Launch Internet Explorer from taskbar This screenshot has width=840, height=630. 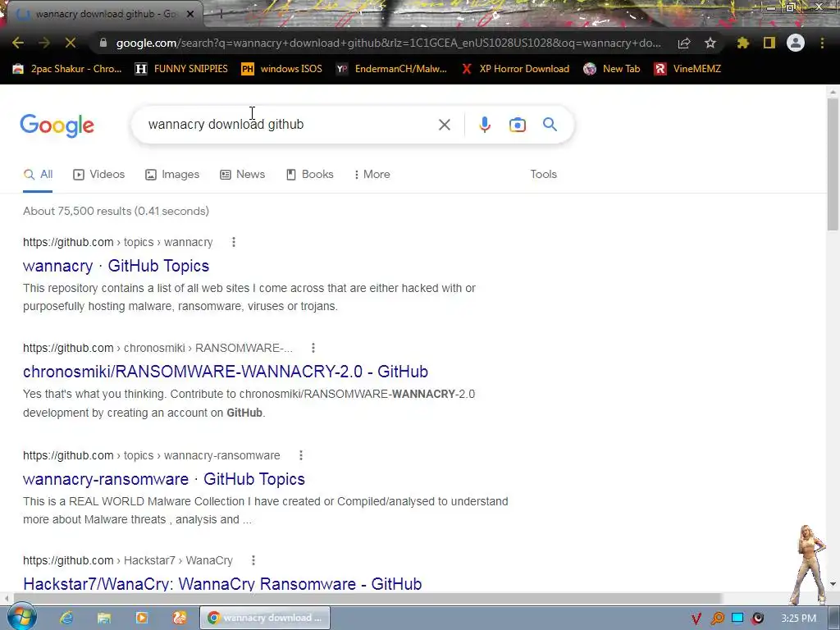tap(66, 618)
